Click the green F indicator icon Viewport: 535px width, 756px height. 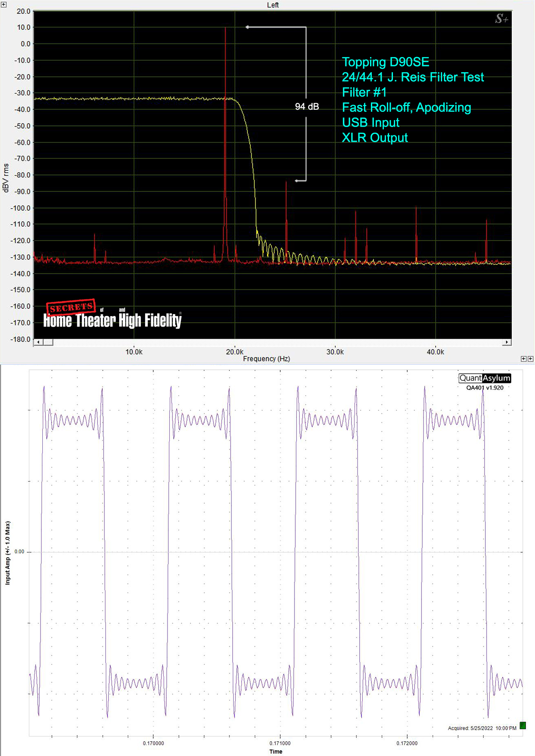[x=522, y=725]
